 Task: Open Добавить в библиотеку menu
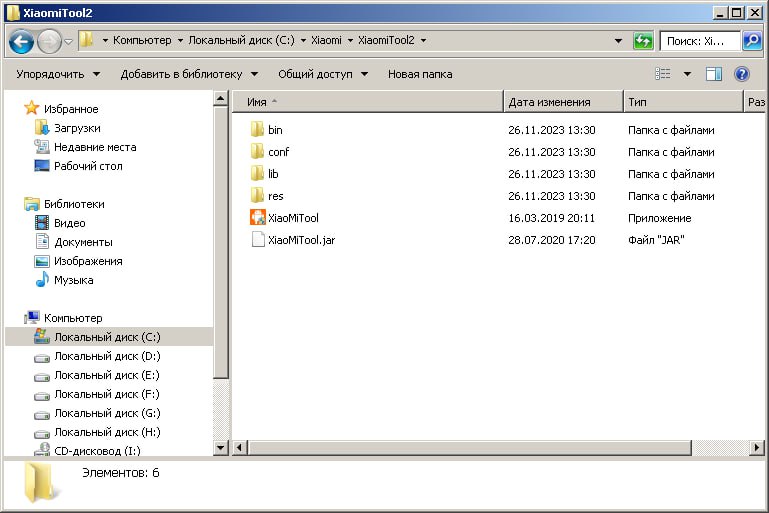point(189,74)
